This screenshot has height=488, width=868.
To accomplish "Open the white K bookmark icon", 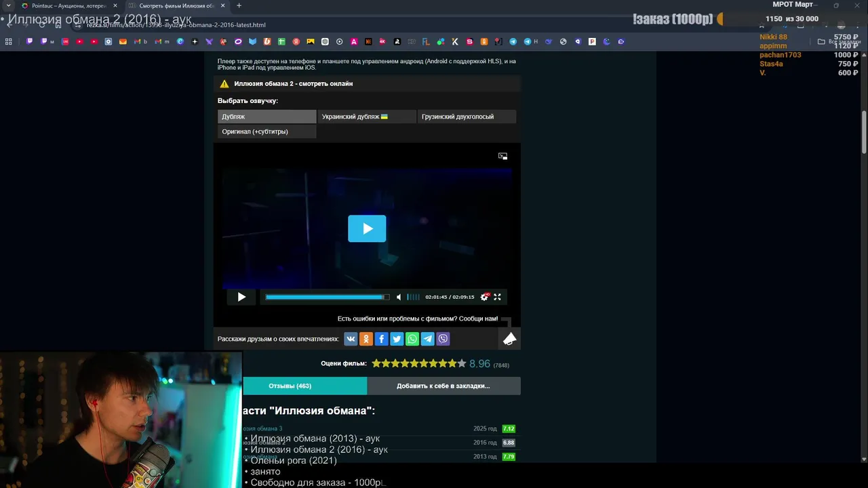I will [x=455, y=41].
